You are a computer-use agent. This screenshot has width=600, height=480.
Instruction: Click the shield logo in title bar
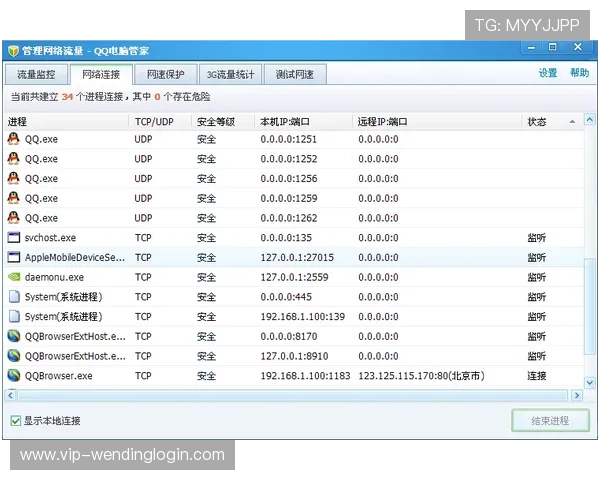13,51
